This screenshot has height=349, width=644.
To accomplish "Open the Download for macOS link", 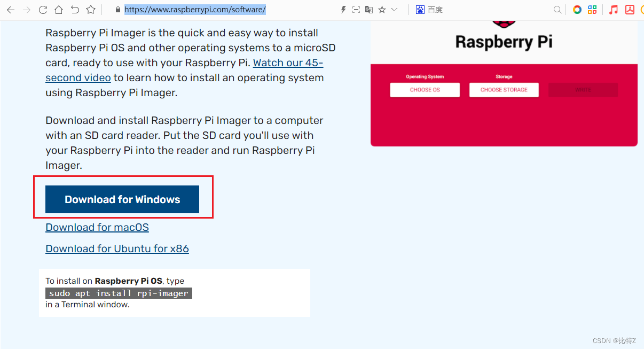I will 97,227.
